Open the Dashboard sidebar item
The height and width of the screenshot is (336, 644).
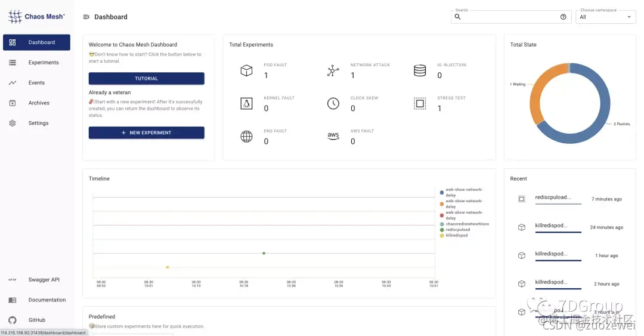point(36,42)
